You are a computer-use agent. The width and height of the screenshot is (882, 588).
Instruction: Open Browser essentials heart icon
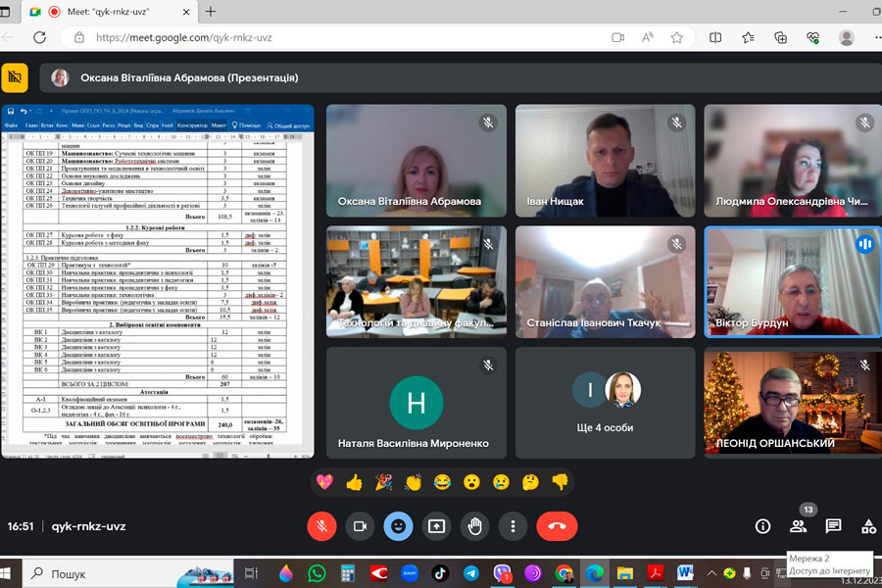pos(812,37)
